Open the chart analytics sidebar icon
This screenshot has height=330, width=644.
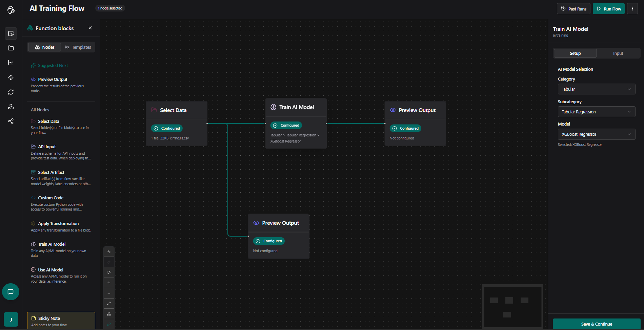click(x=11, y=63)
